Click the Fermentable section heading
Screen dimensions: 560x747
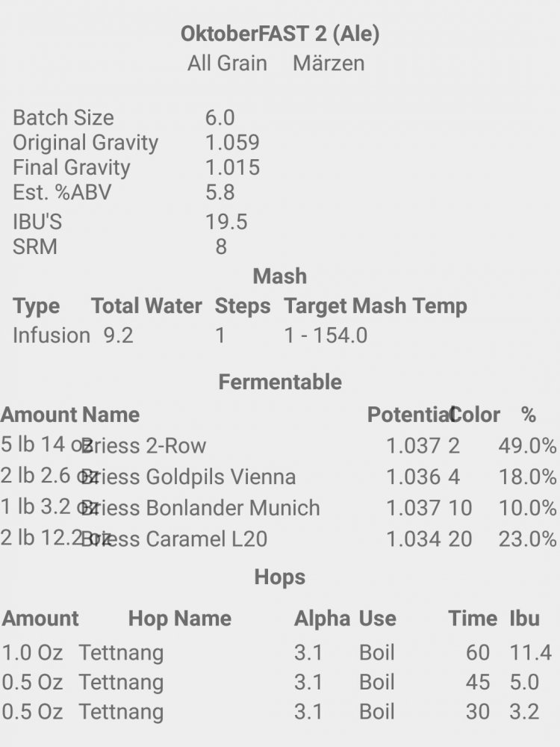280,382
